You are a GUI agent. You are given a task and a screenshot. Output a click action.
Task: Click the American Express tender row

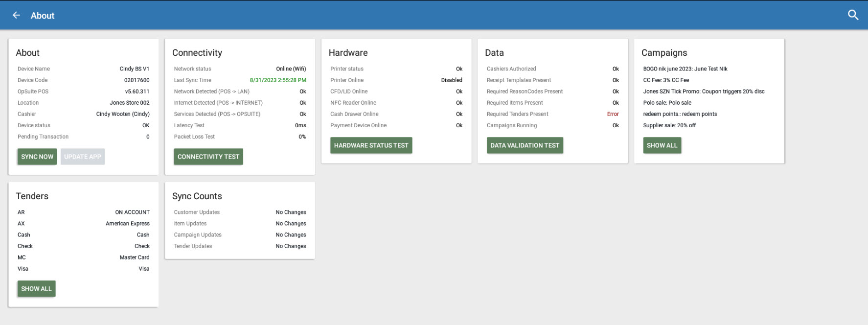83,224
